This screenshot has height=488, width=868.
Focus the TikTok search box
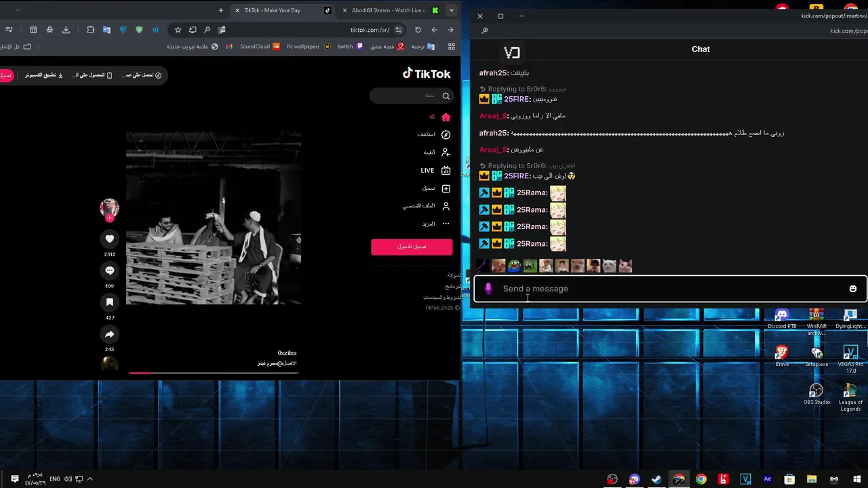pyautogui.click(x=412, y=96)
